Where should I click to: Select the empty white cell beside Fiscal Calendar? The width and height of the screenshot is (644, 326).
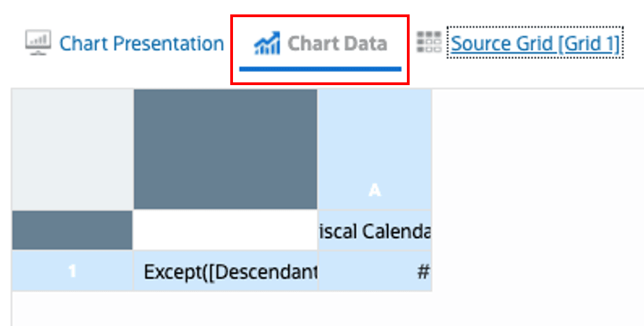tap(225, 231)
